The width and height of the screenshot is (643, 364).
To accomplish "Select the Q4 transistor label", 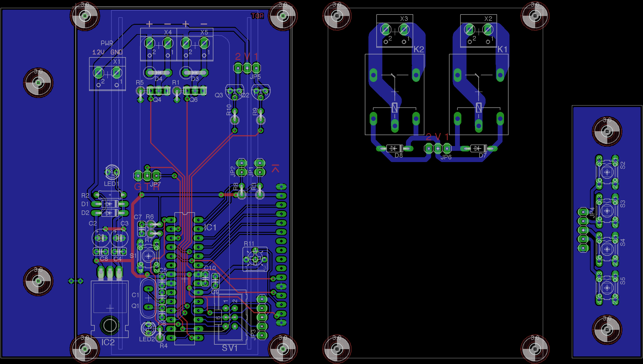I will (157, 99).
